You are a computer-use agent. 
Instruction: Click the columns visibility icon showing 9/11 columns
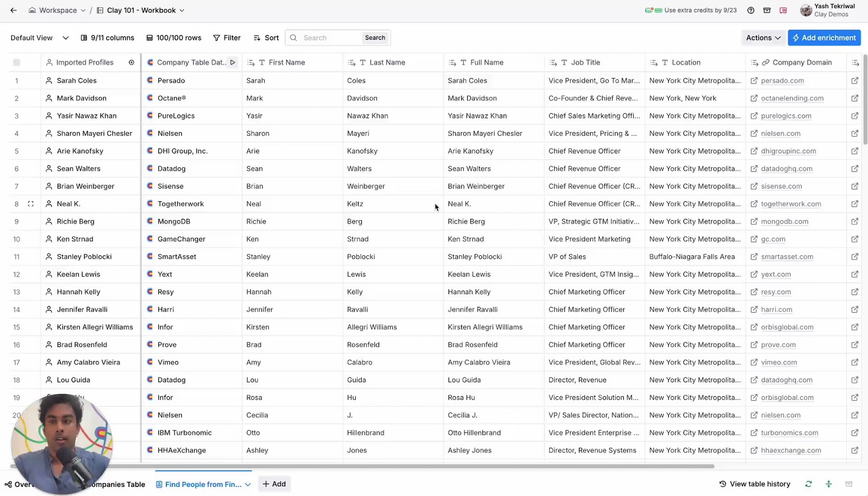pyautogui.click(x=107, y=37)
